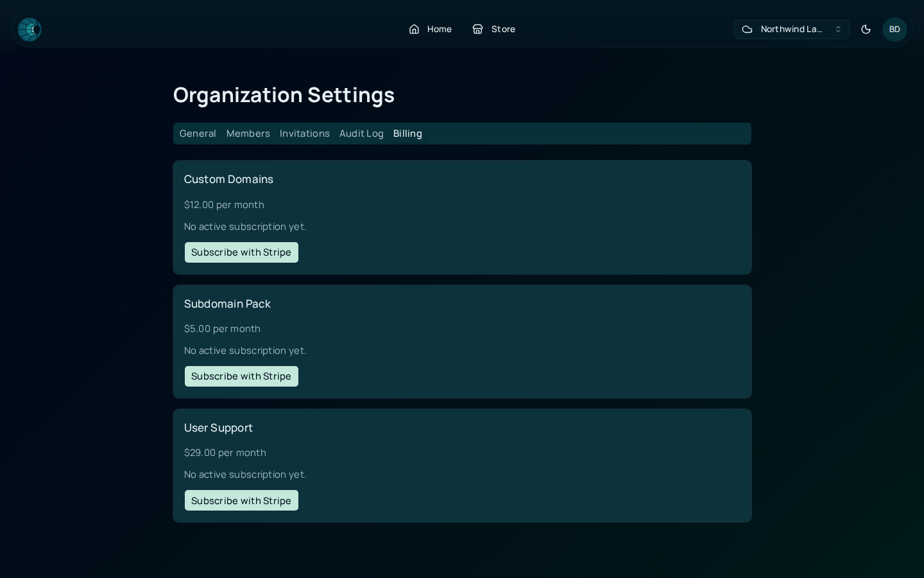Go to the Home nav link
The width and height of the screenshot is (924, 578).
(x=430, y=29)
